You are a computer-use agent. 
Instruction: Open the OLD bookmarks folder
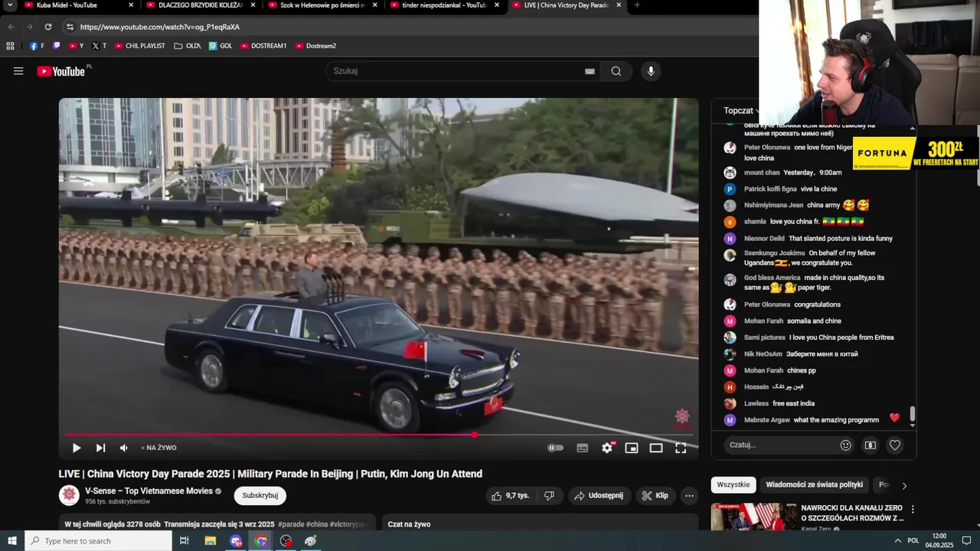188,46
